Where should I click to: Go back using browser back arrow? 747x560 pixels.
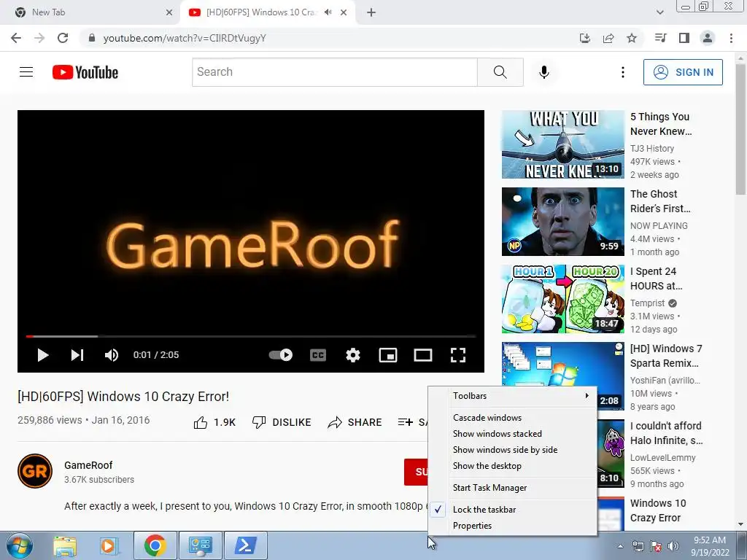16,38
